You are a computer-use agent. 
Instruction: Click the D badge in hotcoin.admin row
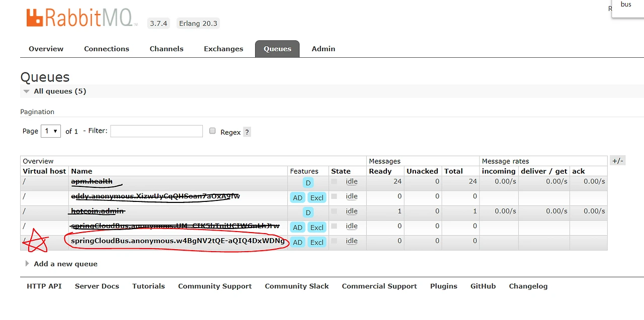click(x=308, y=212)
